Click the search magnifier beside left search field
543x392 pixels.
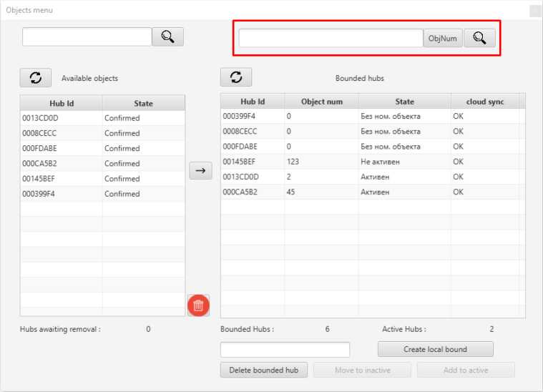click(168, 36)
